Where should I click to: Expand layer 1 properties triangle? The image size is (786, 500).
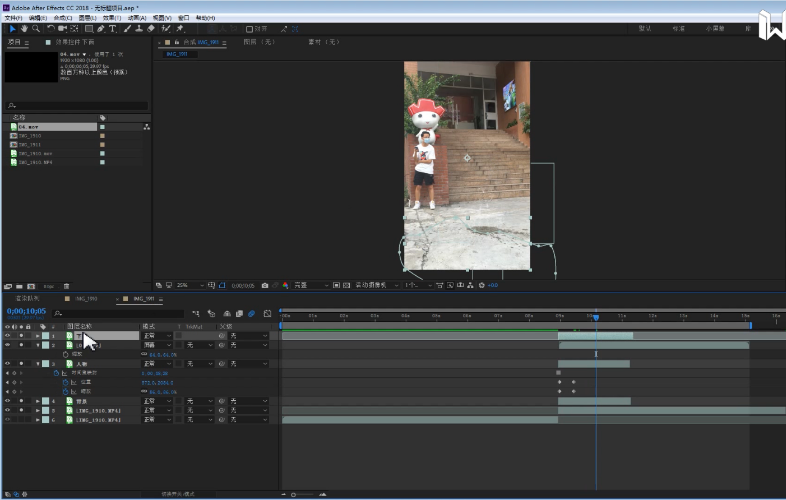pos(38,336)
